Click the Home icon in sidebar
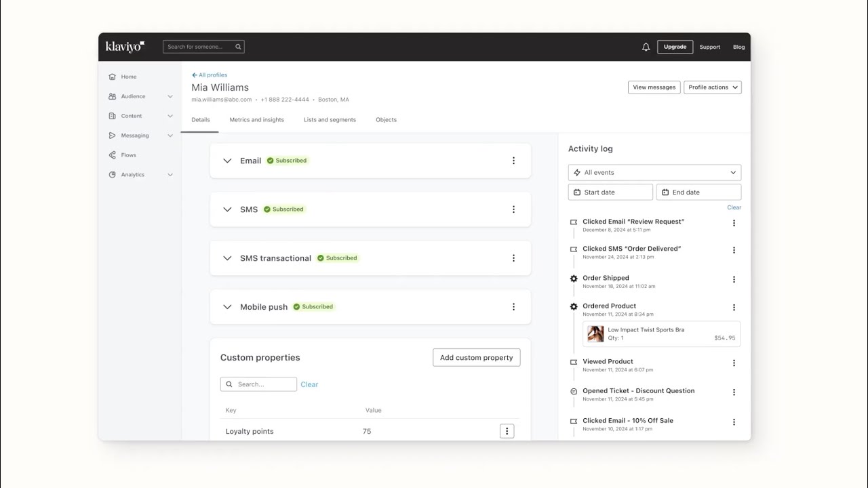The width and height of the screenshot is (868, 488). pyautogui.click(x=113, y=77)
